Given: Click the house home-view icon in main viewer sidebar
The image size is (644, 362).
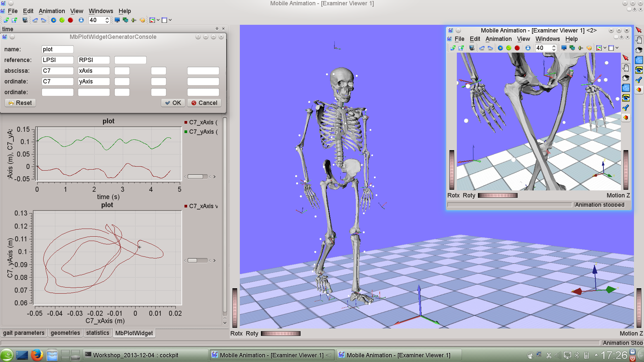Looking at the screenshot, I should [639, 50].
